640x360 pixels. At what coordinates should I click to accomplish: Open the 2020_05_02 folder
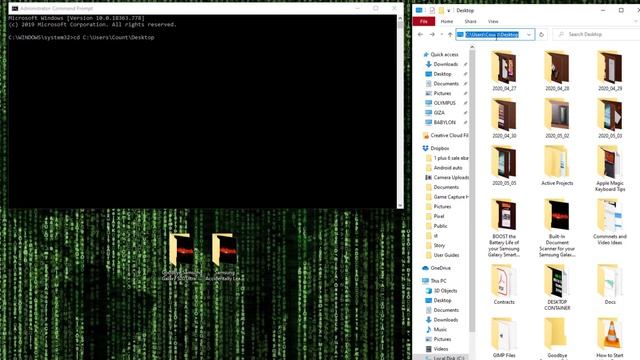click(x=557, y=118)
